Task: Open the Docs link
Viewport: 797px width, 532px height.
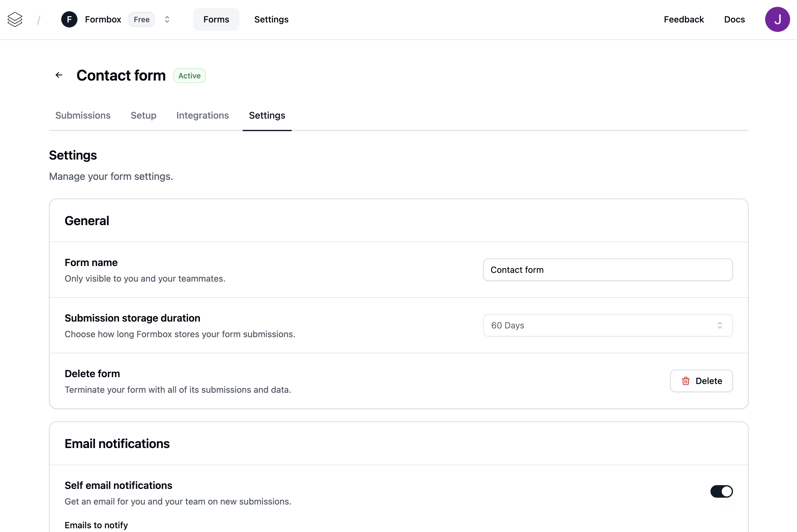Action: tap(734, 19)
